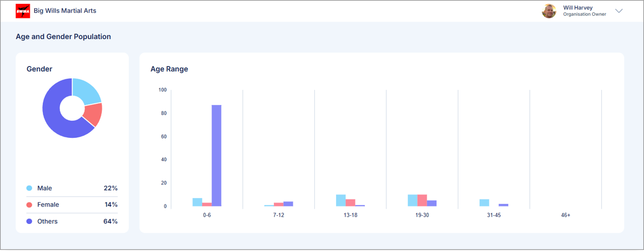This screenshot has width=644, height=251.
Task: Click the red Female donut segment
Action: tap(92, 114)
